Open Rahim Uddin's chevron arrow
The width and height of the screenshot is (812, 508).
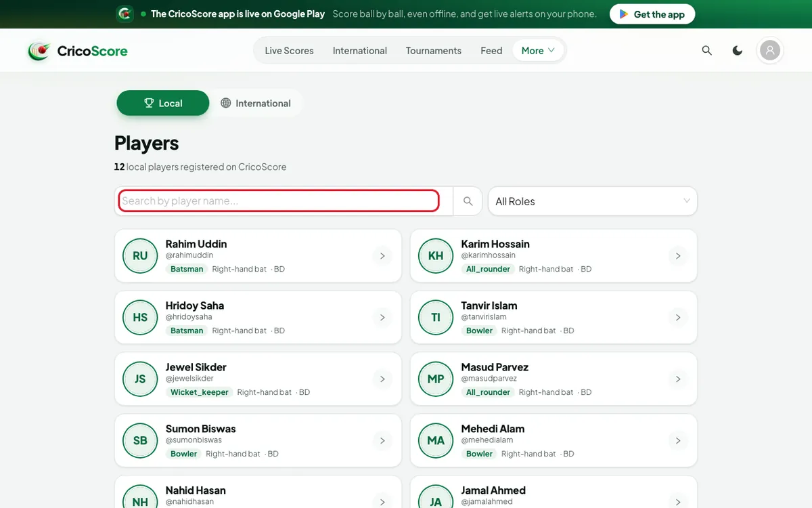[x=382, y=256]
